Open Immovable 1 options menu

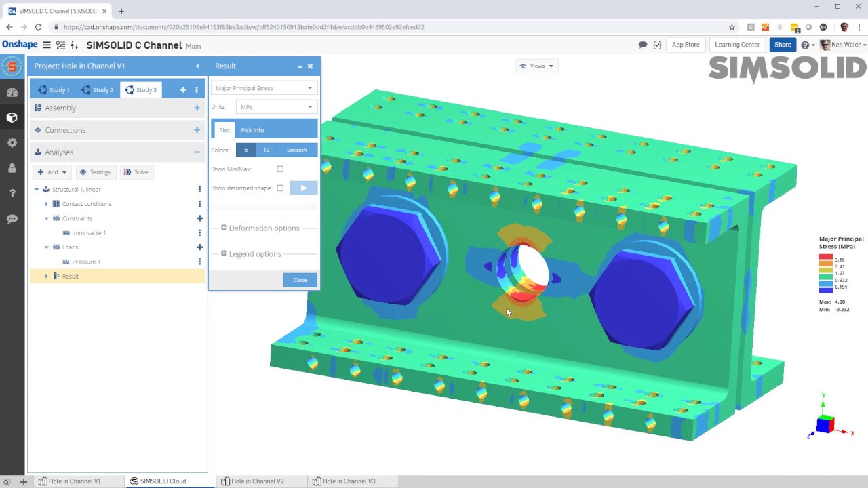pos(199,233)
